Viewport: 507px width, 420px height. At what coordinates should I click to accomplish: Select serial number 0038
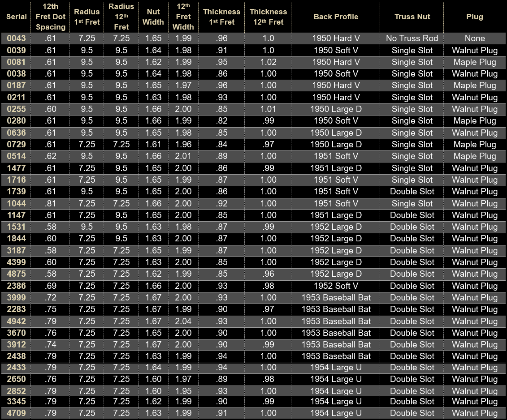[x=17, y=74]
